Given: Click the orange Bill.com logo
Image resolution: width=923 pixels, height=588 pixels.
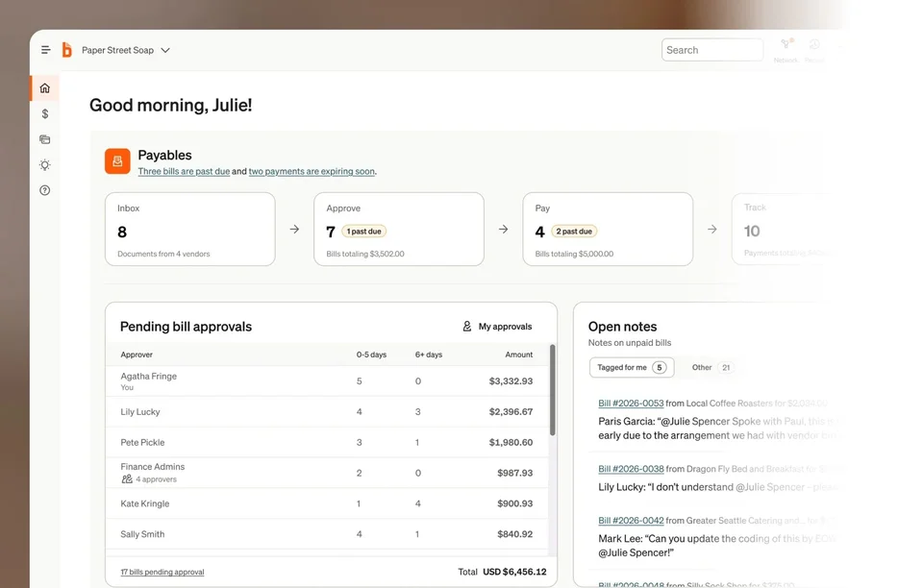Looking at the screenshot, I should [x=67, y=50].
